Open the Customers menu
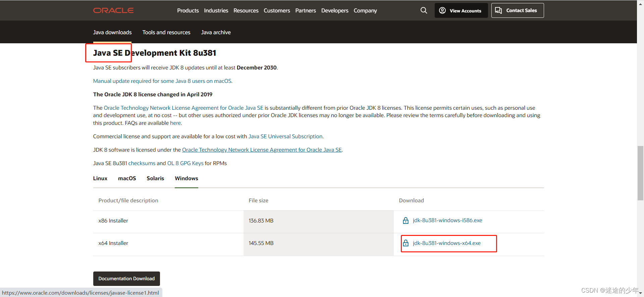644x297 pixels. pos(277,10)
